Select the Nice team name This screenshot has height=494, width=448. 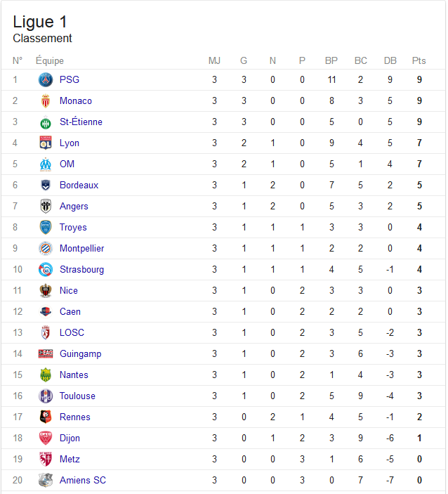pos(69,290)
